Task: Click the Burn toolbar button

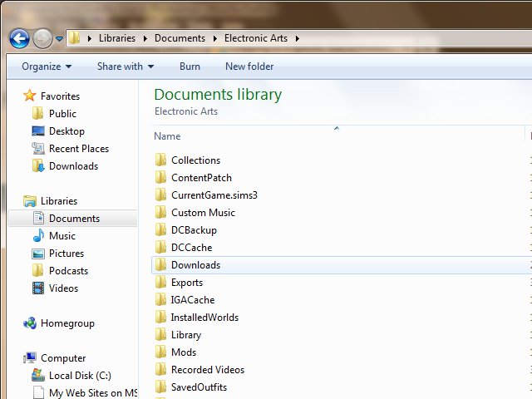Action: pyautogui.click(x=190, y=66)
